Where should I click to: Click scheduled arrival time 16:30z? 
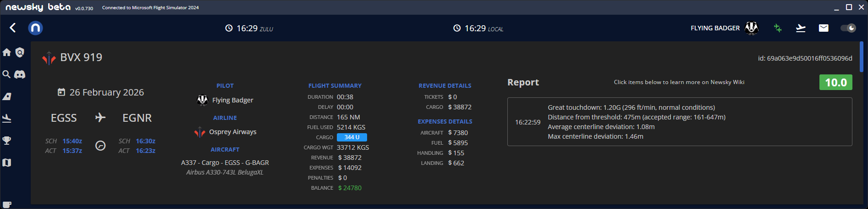coord(146,141)
